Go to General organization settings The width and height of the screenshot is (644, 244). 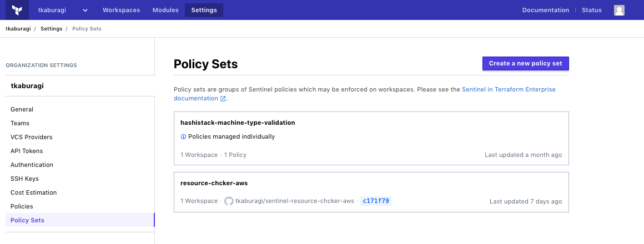click(x=22, y=109)
